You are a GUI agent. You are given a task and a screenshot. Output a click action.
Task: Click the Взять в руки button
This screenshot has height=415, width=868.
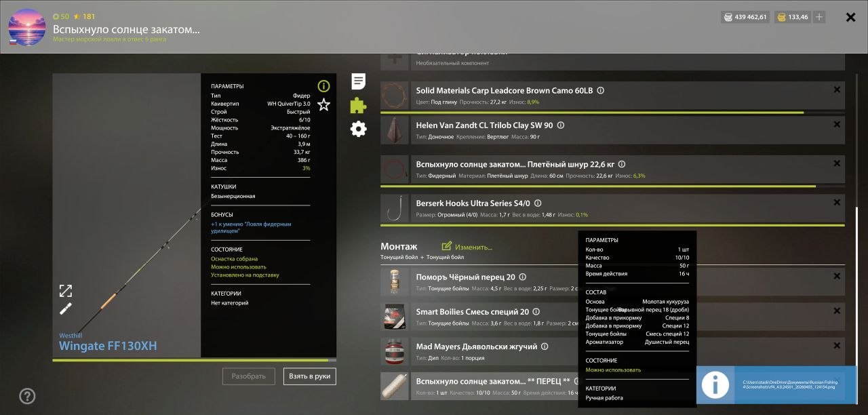[309, 376]
